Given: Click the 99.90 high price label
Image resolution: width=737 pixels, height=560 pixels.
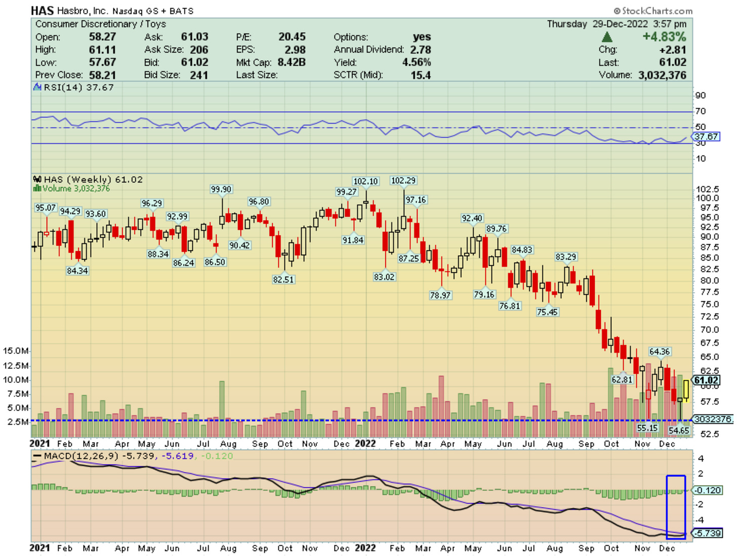Looking at the screenshot, I should point(221,189).
